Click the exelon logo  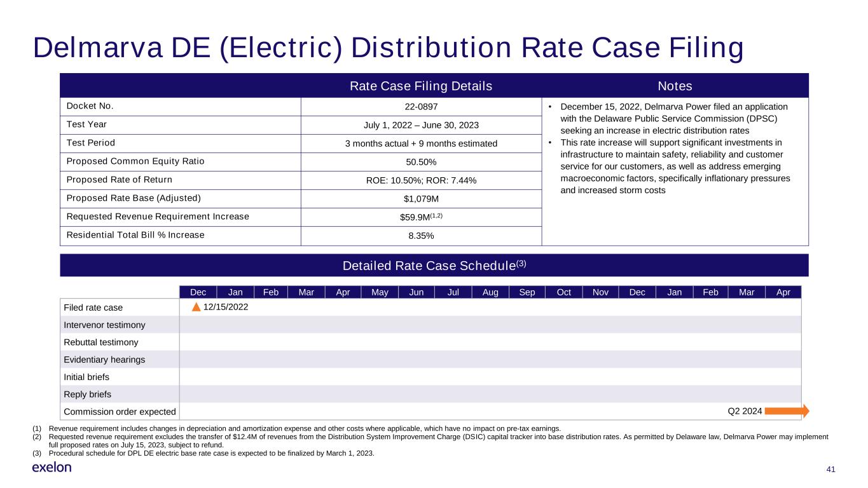point(52,468)
